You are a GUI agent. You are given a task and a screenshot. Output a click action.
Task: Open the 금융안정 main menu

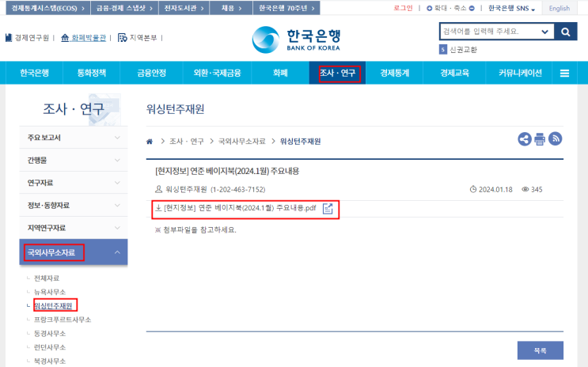(151, 73)
